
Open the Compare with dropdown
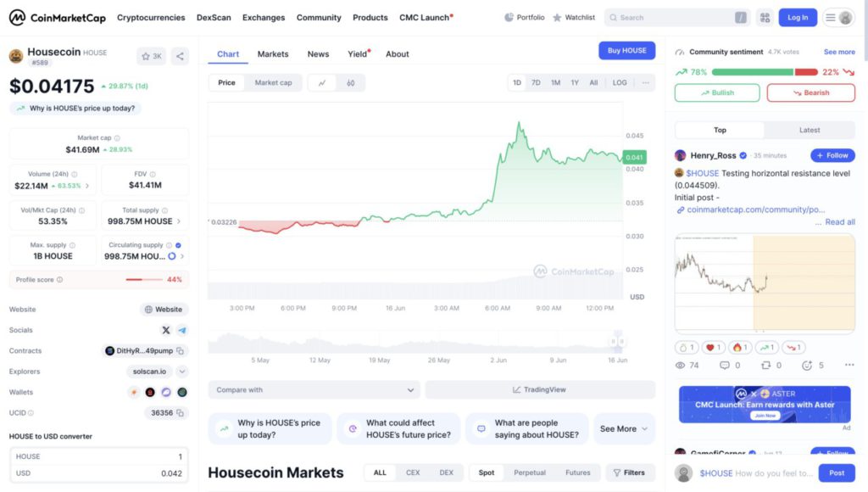[314, 390]
